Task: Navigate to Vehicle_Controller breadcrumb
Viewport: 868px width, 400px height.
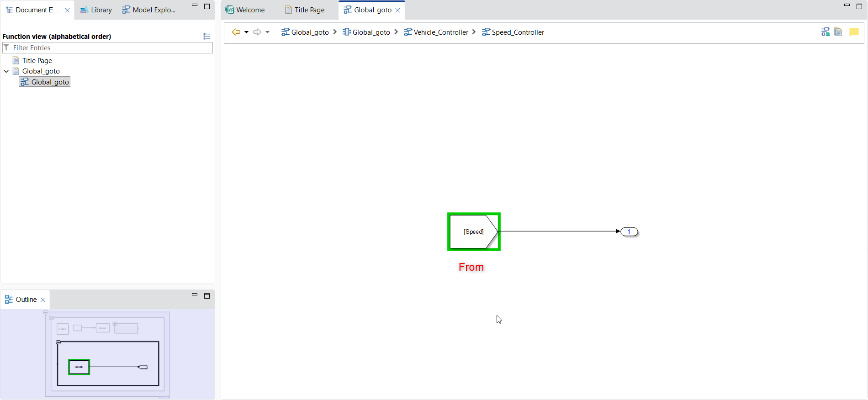Action: (x=436, y=32)
